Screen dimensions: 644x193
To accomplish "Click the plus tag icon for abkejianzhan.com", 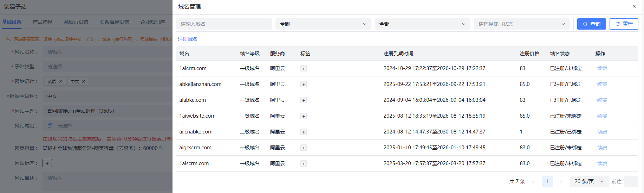I will (304, 85).
